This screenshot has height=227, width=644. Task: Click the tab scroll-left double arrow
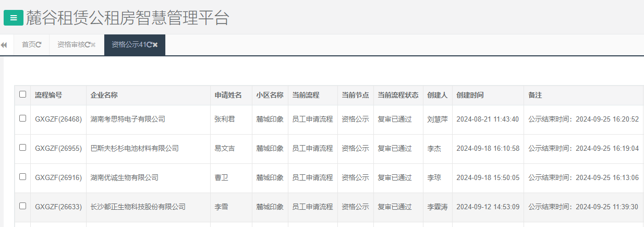(4, 45)
